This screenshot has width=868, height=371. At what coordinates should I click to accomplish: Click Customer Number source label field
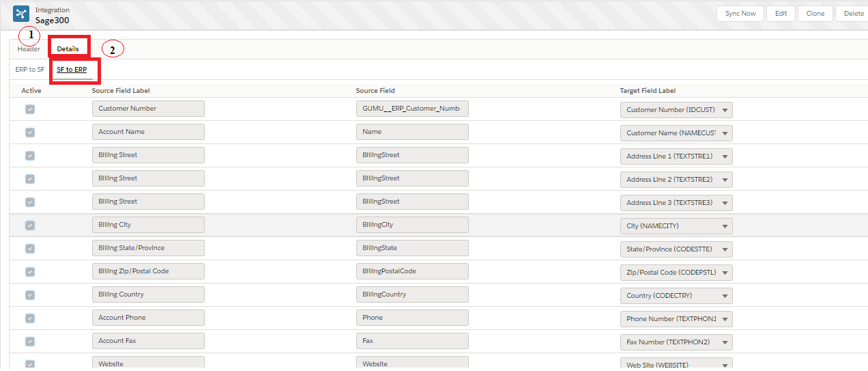148,109
